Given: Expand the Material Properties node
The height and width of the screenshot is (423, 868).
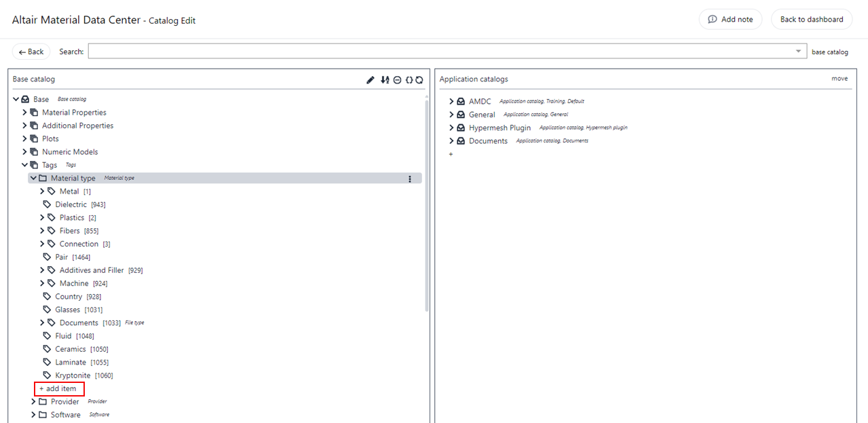Looking at the screenshot, I should click(25, 113).
